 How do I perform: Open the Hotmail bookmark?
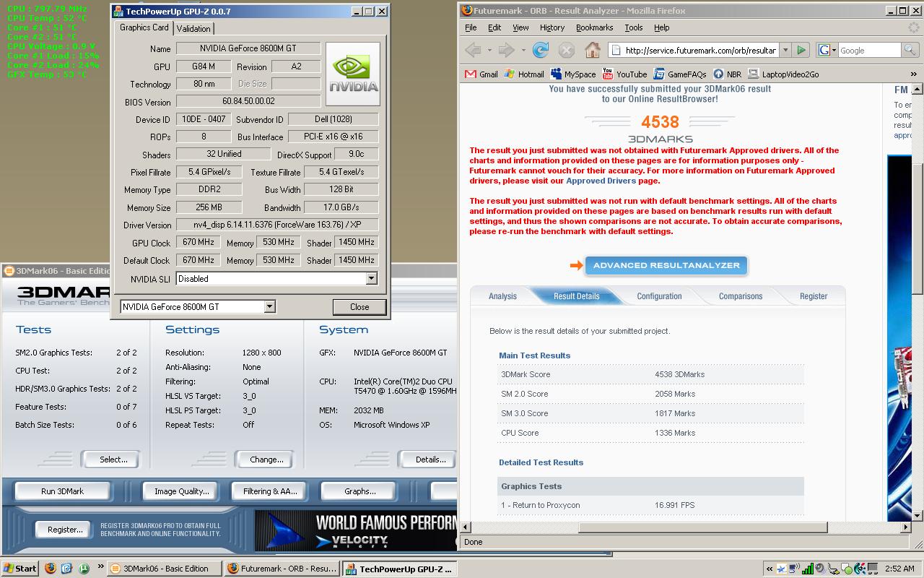(524, 74)
